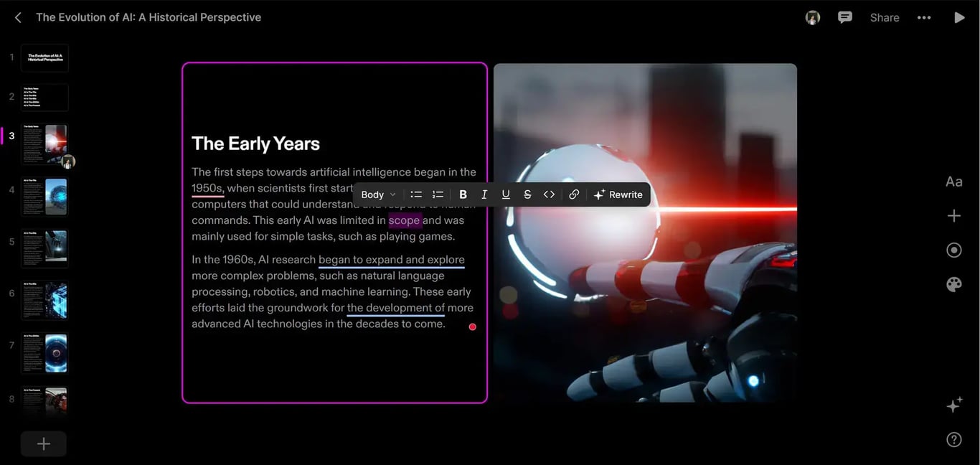Image resolution: width=980 pixels, height=465 pixels.
Task: Apply bulleted list formatting
Action: [x=416, y=194]
